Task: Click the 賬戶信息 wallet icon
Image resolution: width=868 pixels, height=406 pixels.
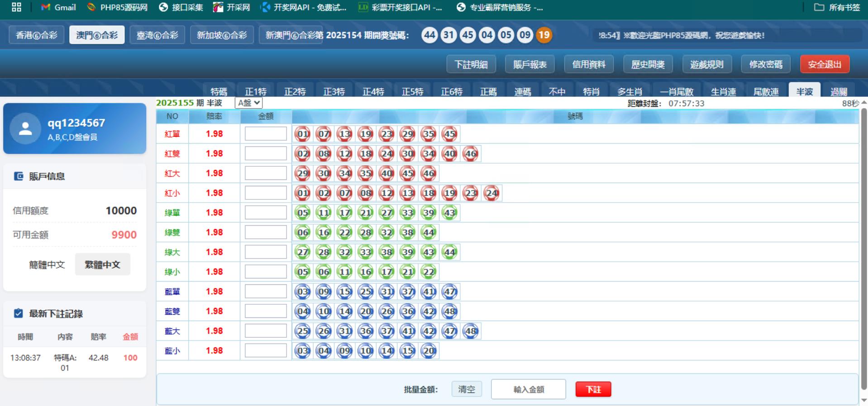Action: coord(19,176)
